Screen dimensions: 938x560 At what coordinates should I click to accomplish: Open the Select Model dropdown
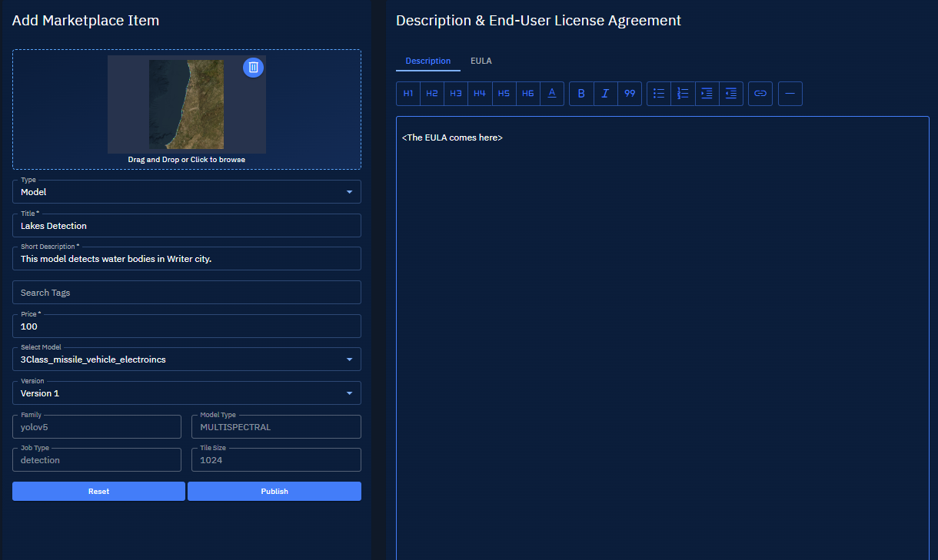pyautogui.click(x=186, y=360)
